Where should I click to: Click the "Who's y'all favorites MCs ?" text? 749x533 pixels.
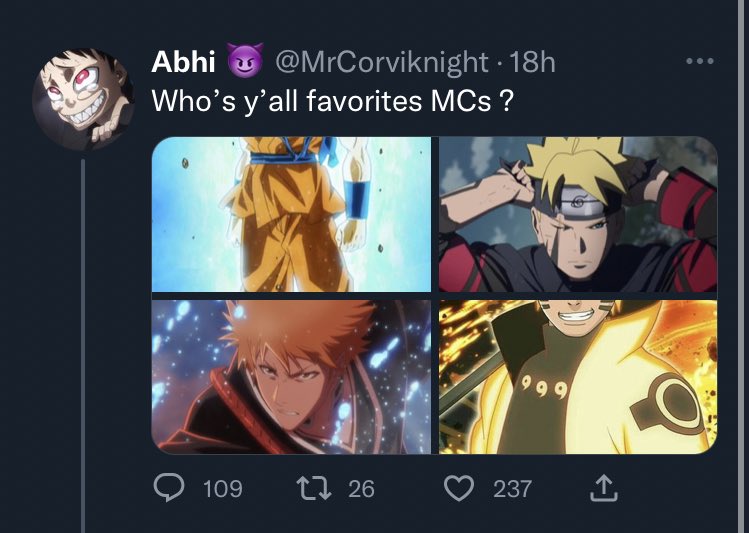332,101
